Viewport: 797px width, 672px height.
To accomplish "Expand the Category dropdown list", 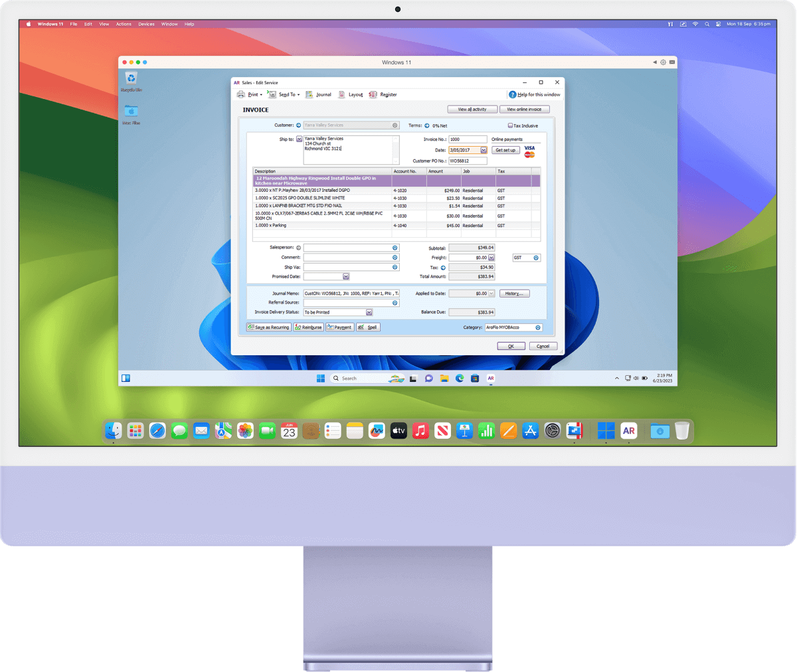I will 538,327.
